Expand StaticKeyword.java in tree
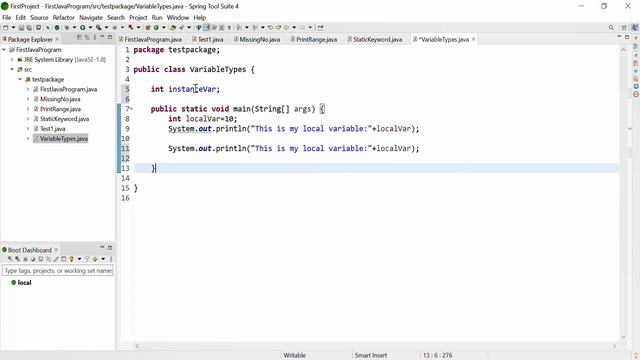Viewport: 640px width, 360px height. (28, 119)
